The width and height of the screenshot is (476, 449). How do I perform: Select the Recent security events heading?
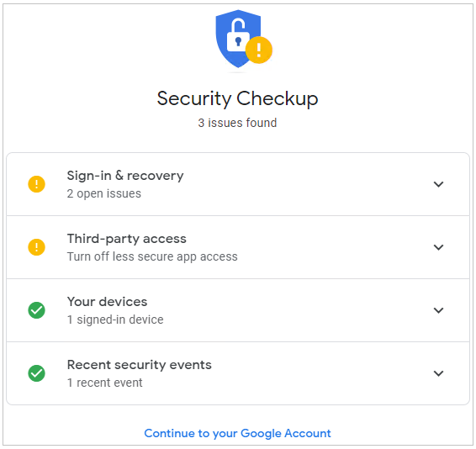(x=140, y=365)
